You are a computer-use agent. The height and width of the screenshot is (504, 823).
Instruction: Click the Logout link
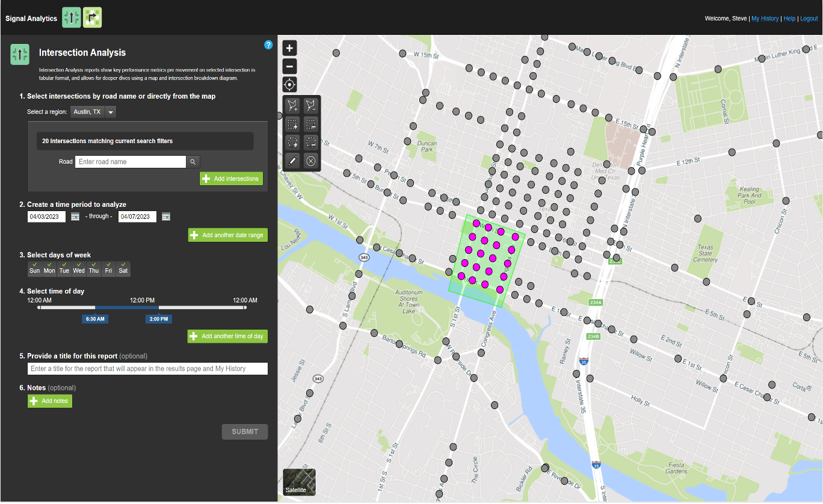click(809, 19)
